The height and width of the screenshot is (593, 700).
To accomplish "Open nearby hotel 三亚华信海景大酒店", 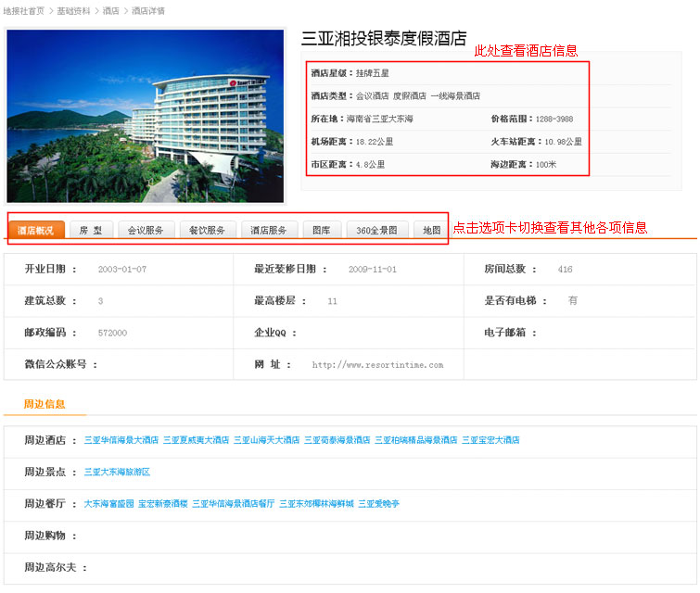I will [121, 440].
